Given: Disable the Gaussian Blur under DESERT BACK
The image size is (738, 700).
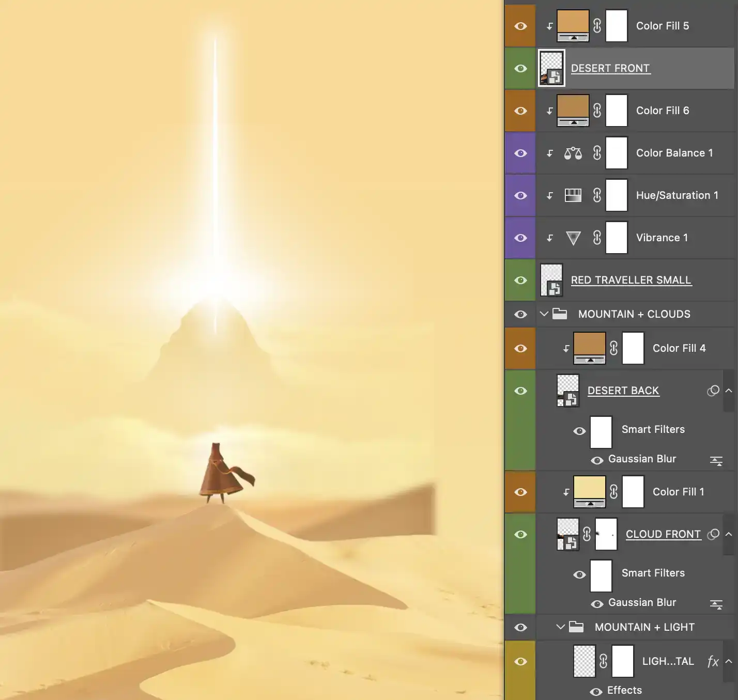Looking at the screenshot, I should [x=597, y=460].
